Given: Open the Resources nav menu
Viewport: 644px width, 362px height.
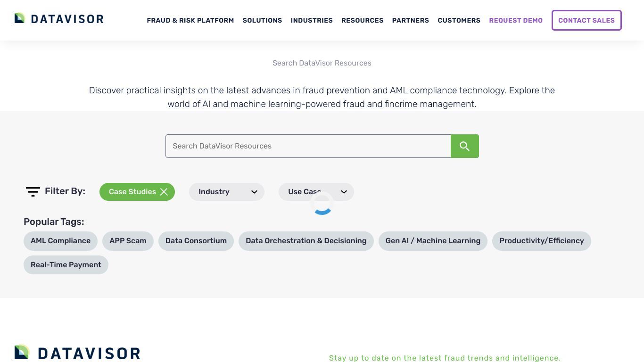Looking at the screenshot, I should 363,20.
